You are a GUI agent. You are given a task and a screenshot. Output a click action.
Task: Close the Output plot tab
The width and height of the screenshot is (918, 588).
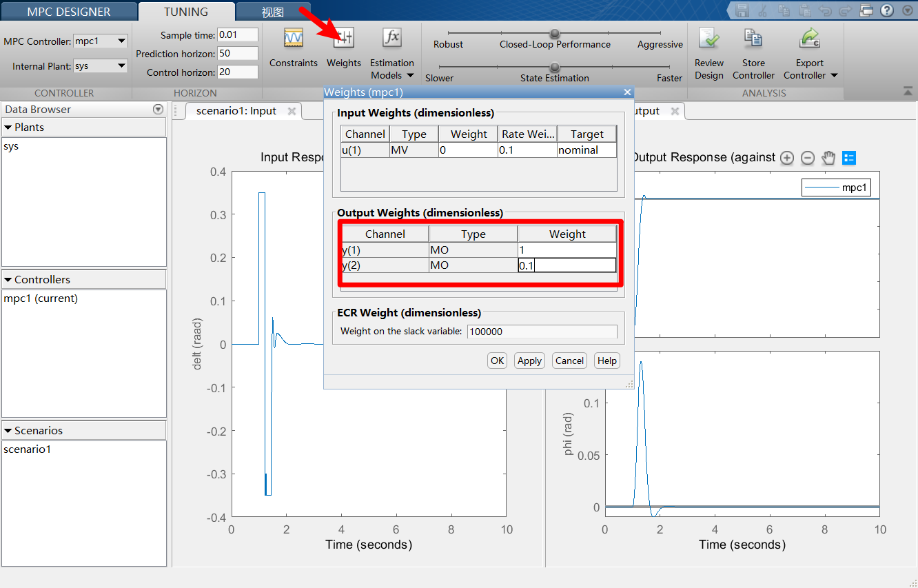[675, 111]
